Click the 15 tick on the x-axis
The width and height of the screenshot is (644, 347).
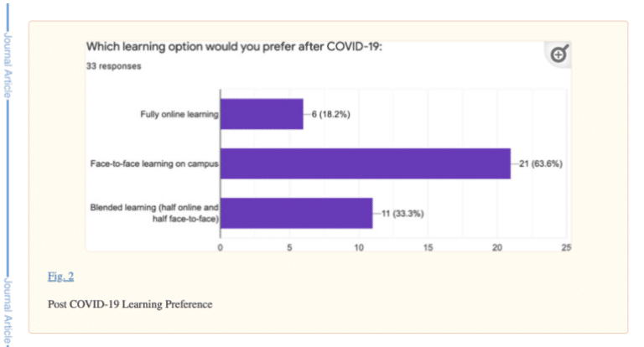pos(428,247)
